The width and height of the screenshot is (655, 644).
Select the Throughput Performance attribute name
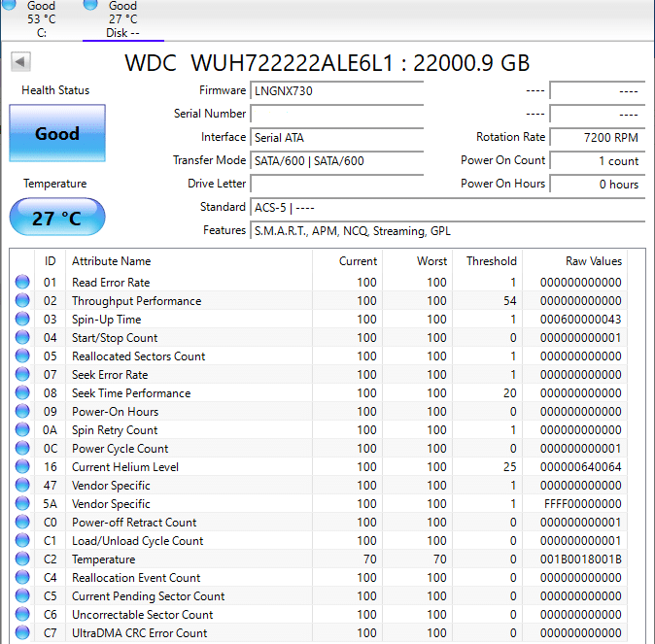(x=137, y=301)
